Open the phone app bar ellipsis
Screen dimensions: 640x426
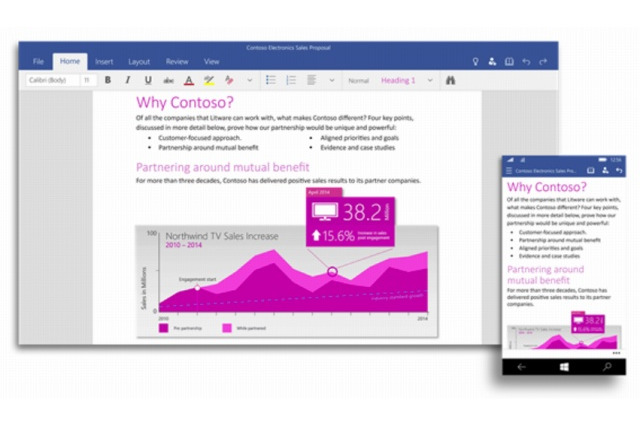click(x=616, y=353)
